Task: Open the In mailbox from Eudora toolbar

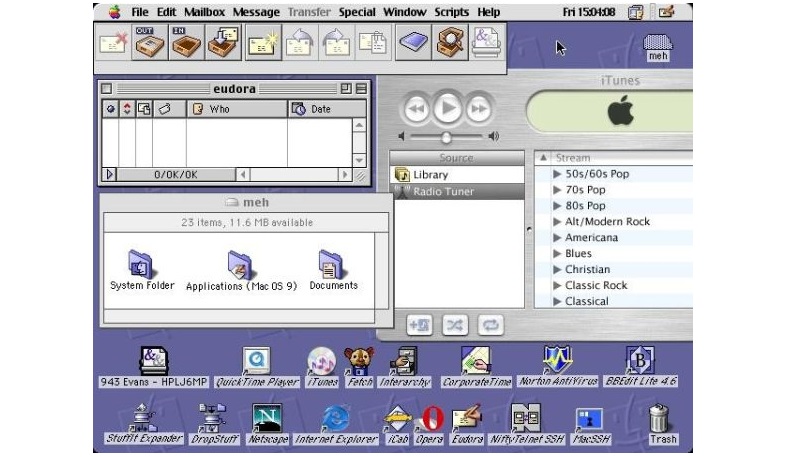Action: pos(185,41)
